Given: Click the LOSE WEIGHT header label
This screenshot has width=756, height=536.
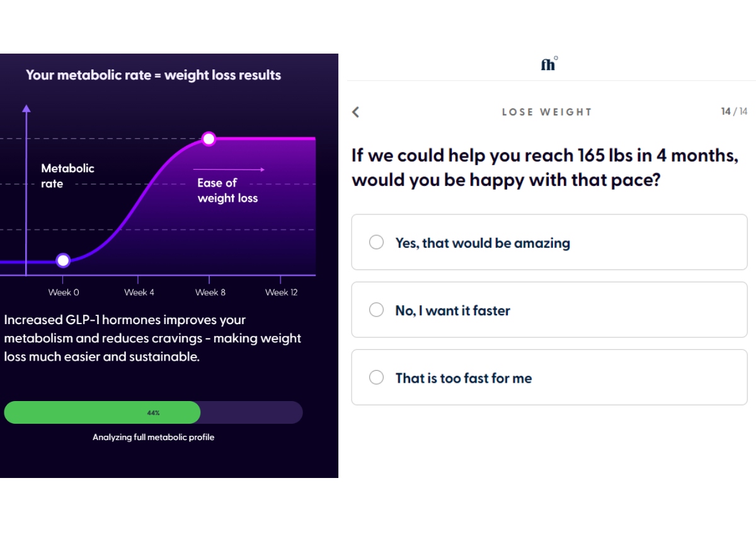Looking at the screenshot, I should [x=546, y=112].
